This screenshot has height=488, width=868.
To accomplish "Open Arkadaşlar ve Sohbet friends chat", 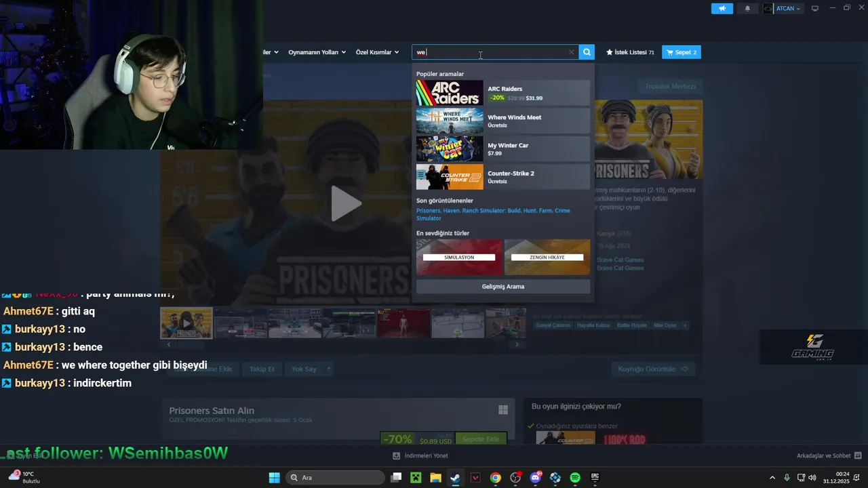I will pos(829,455).
